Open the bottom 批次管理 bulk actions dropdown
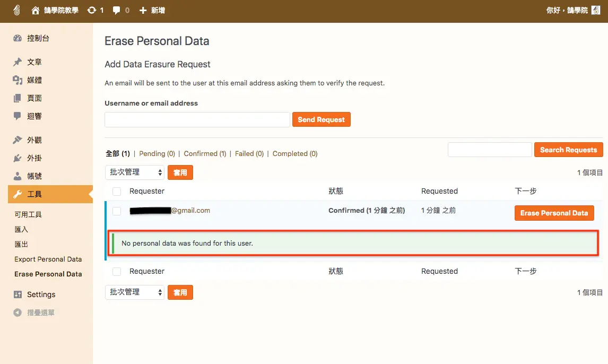The height and width of the screenshot is (364, 608). click(135, 292)
